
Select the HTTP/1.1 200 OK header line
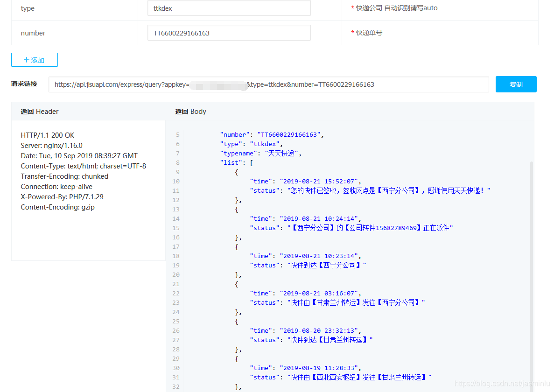48,135
